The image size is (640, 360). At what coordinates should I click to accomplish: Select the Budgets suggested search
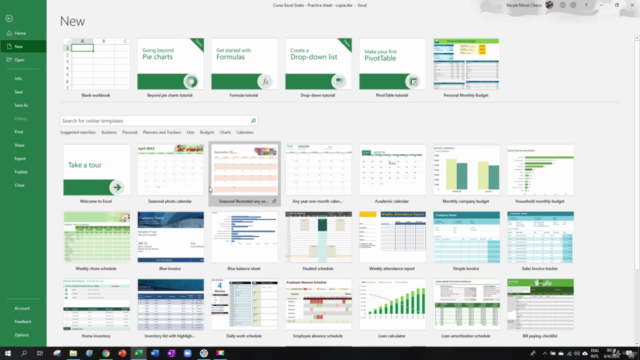207,132
